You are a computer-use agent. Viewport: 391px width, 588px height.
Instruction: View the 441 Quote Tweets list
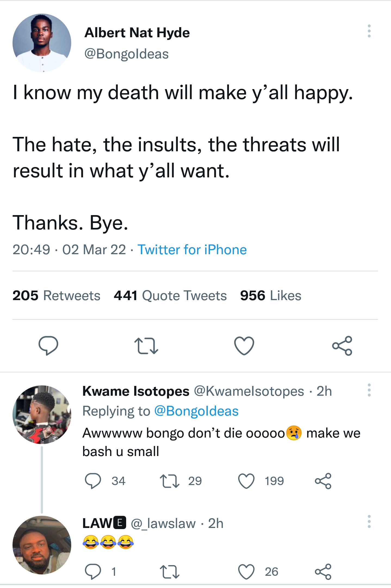[170, 295]
